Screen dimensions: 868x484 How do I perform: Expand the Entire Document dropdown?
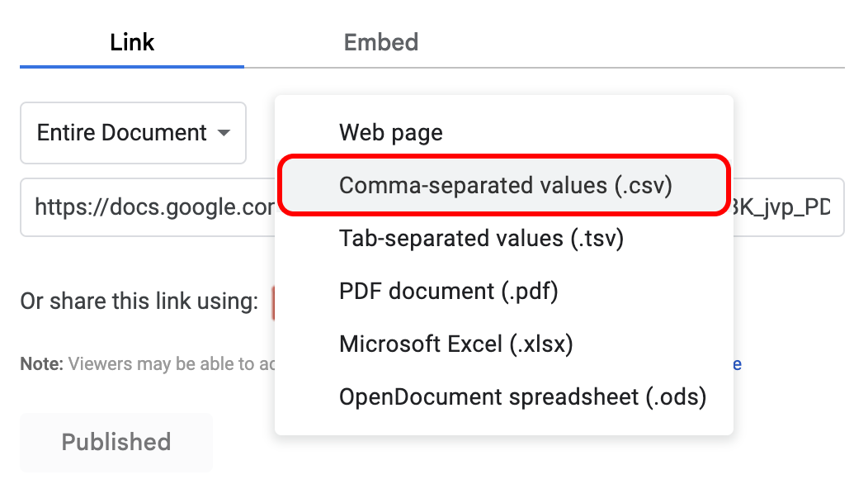[x=133, y=133]
